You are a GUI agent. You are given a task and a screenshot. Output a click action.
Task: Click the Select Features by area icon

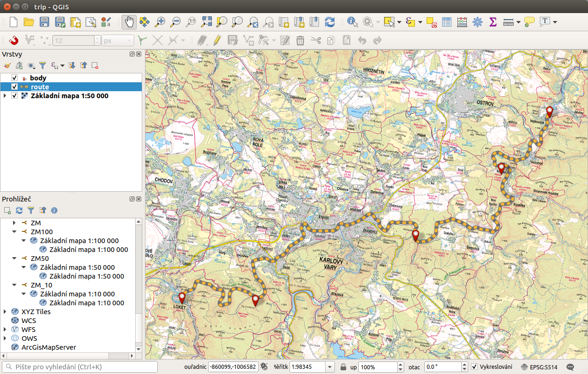[x=389, y=22]
